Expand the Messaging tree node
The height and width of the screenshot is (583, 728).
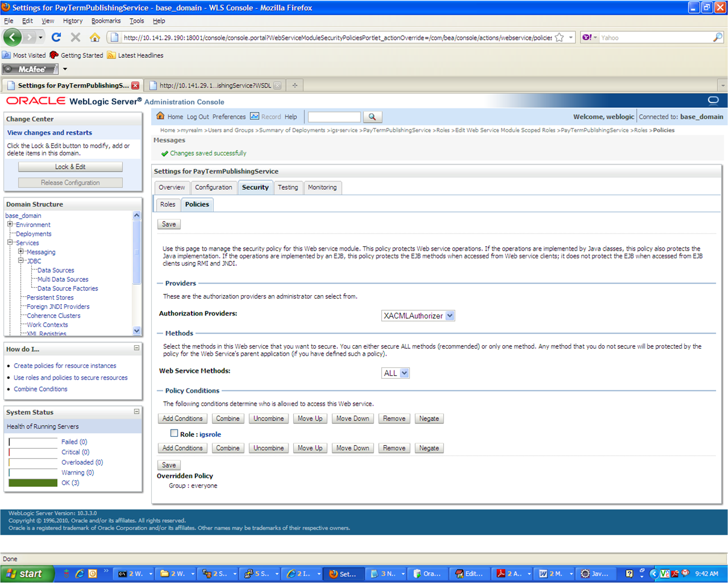pyautogui.click(x=21, y=252)
